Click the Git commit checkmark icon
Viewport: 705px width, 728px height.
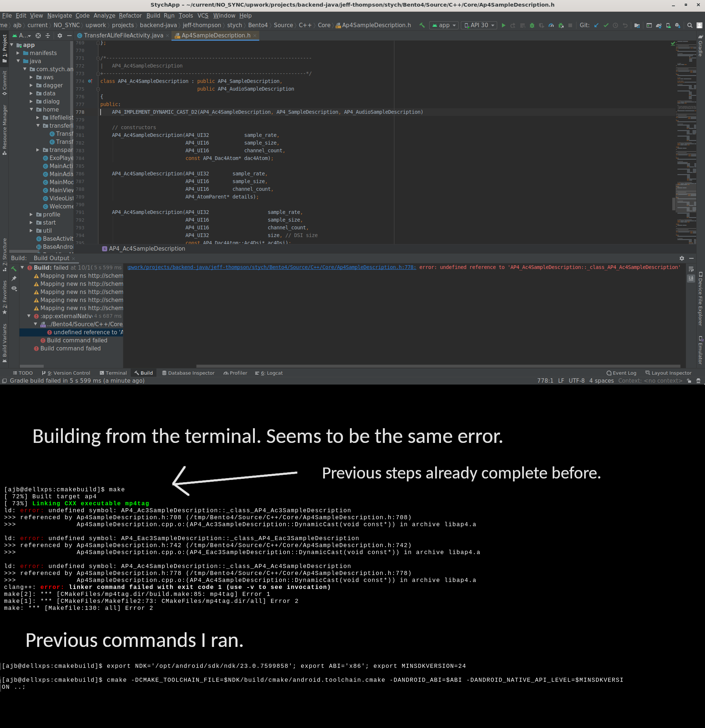point(606,25)
